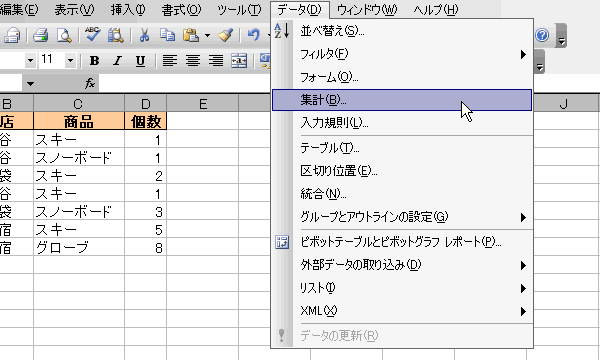Open the 挿入(I) menu
Viewport: 600px width, 360px height.
tap(128, 10)
